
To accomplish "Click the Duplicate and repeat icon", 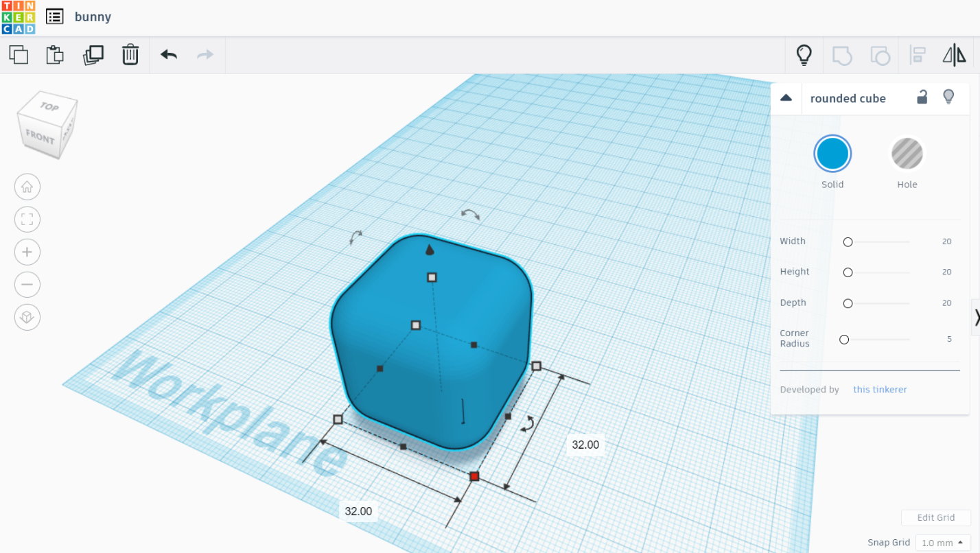I will pos(93,55).
